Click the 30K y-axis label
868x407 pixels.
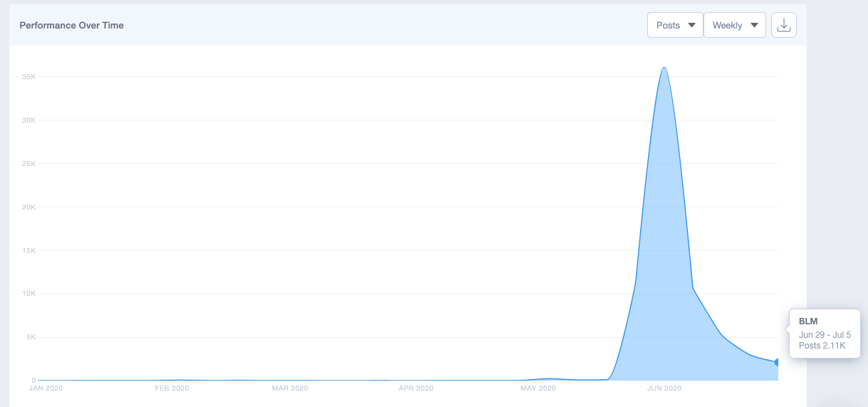[x=28, y=120]
